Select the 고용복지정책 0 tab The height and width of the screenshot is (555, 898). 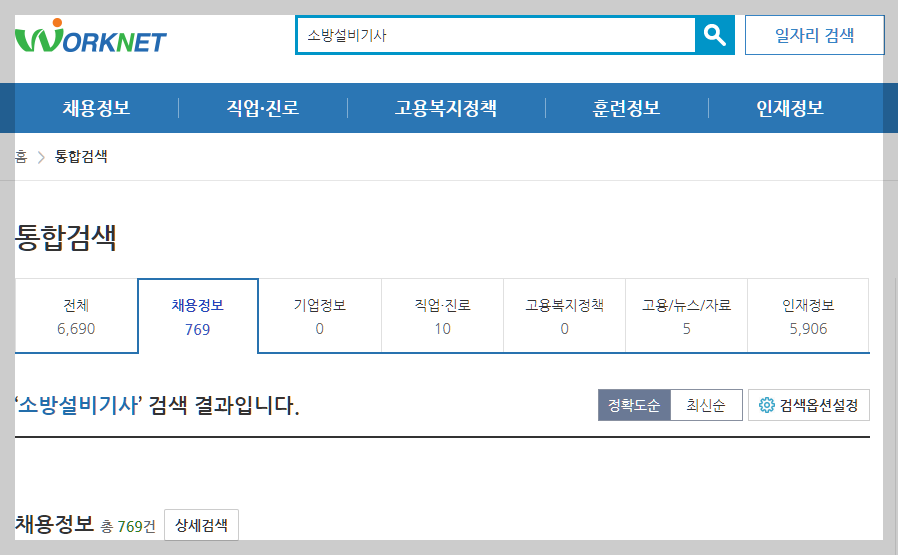pos(564,316)
